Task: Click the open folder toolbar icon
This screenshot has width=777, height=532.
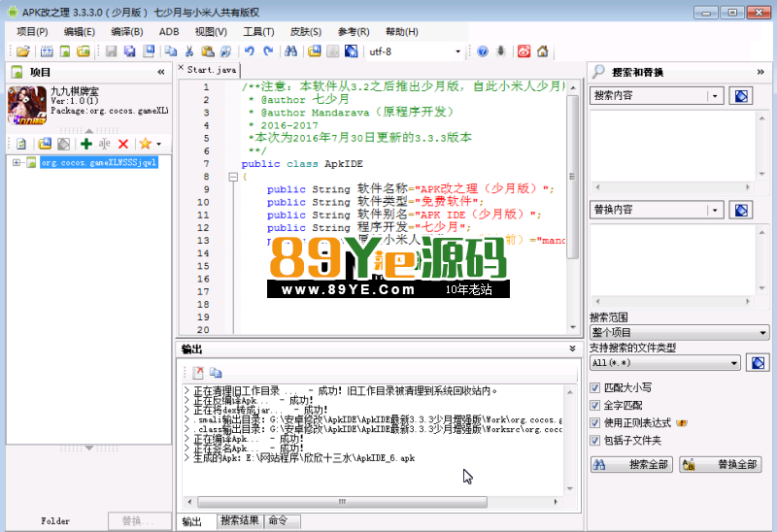Action: (x=22, y=51)
